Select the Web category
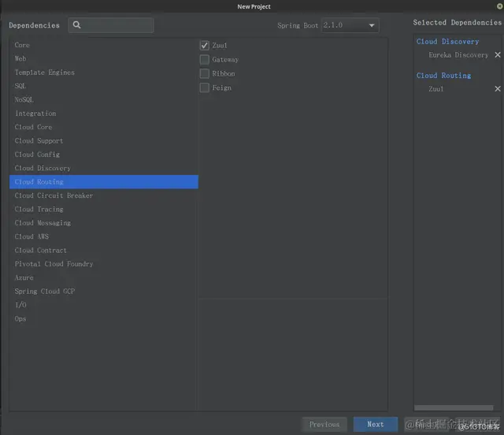The image size is (504, 435). (103, 58)
